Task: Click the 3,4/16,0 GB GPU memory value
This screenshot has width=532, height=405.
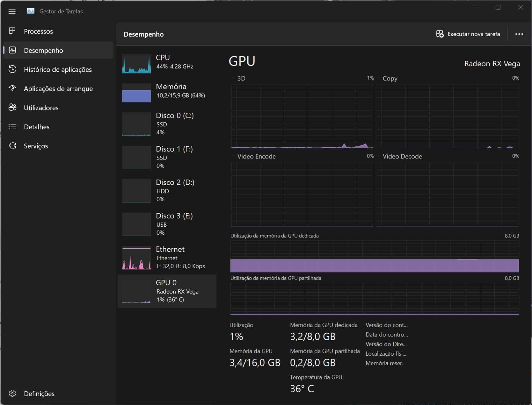Action: click(255, 363)
